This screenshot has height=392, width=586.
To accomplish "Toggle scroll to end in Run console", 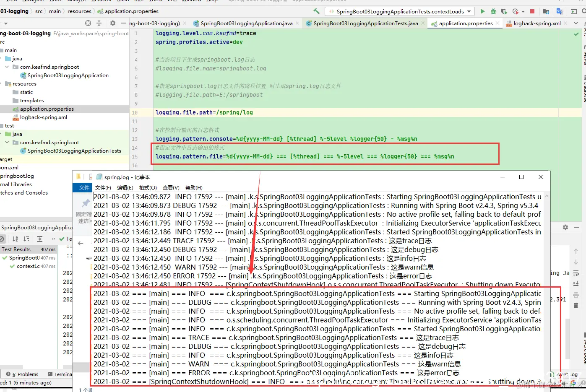I will [x=576, y=284].
